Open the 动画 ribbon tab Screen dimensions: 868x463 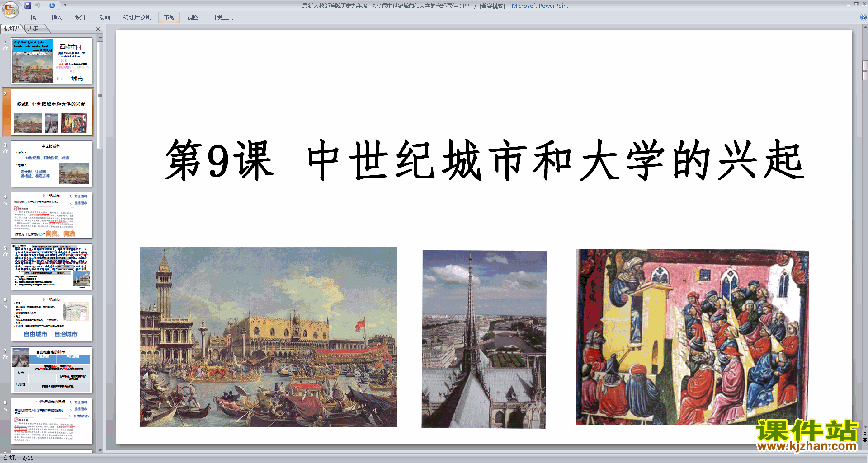tap(104, 18)
